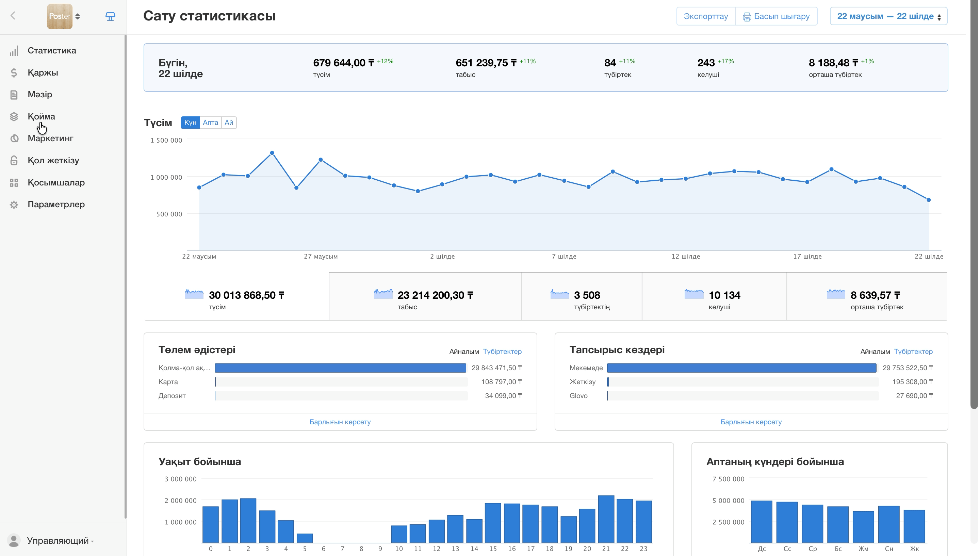Switch revenue chart to Апта view
This screenshot has width=980, height=556.
210,122
